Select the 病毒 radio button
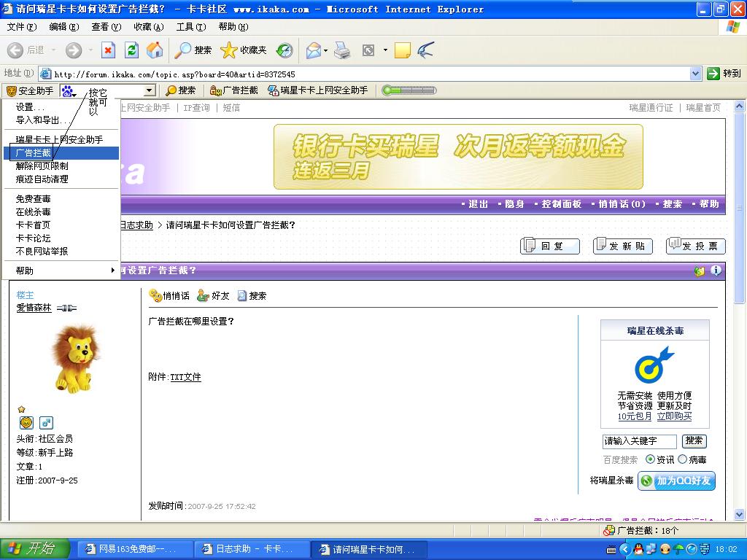The height and width of the screenshot is (560, 747). 682,459
